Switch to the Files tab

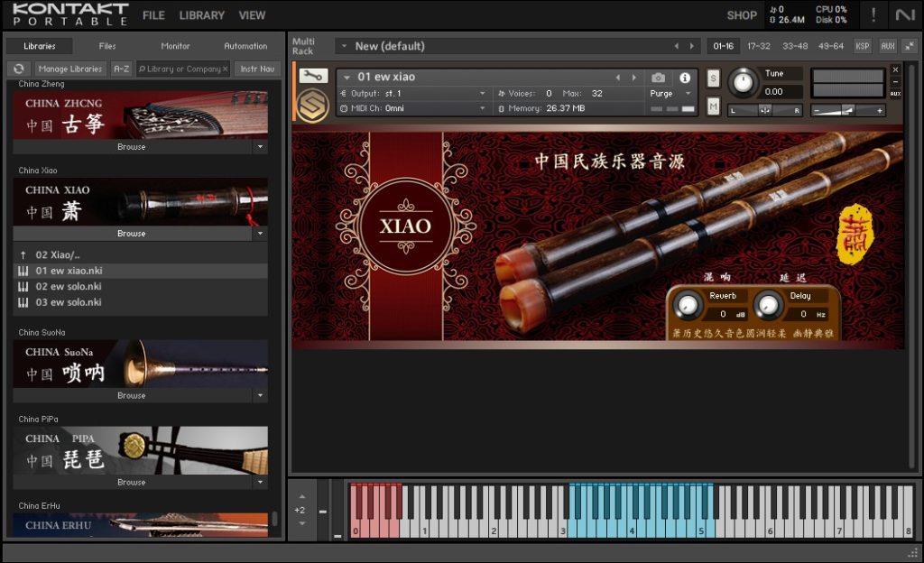[x=107, y=46]
